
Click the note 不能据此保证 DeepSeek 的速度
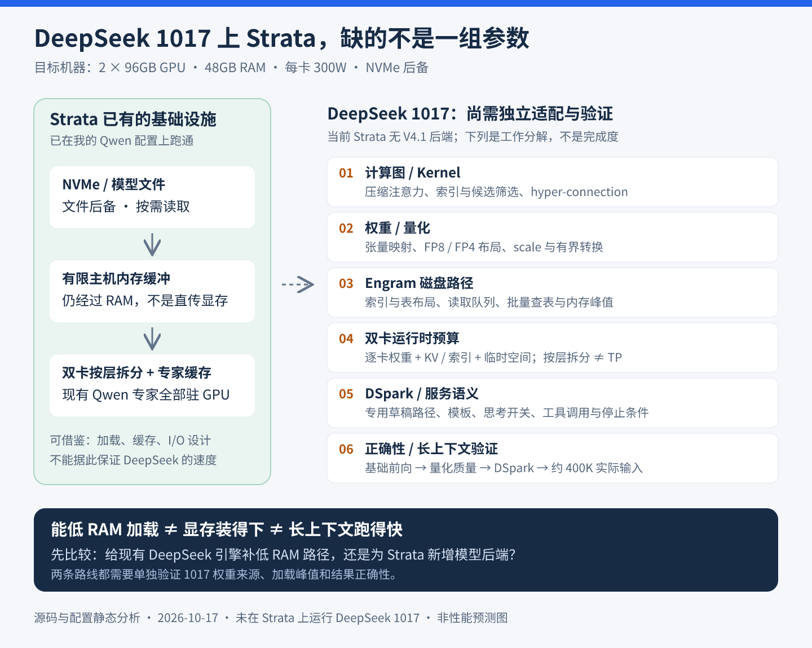click(133, 460)
